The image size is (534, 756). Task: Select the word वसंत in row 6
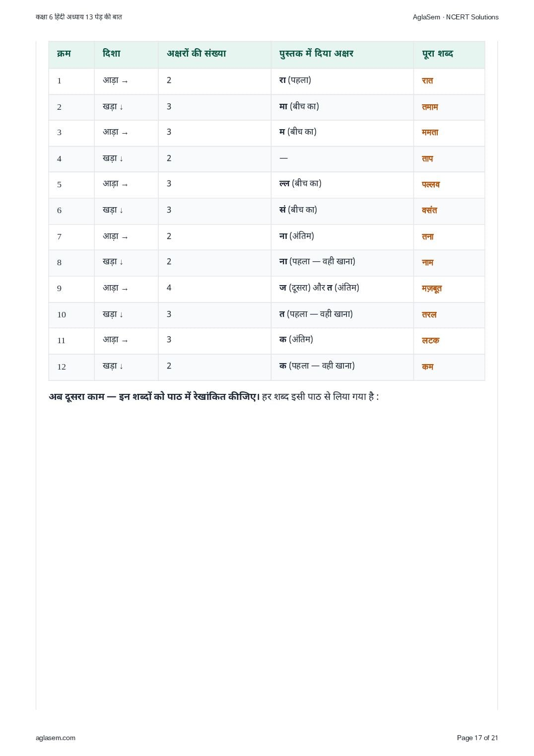pos(430,210)
